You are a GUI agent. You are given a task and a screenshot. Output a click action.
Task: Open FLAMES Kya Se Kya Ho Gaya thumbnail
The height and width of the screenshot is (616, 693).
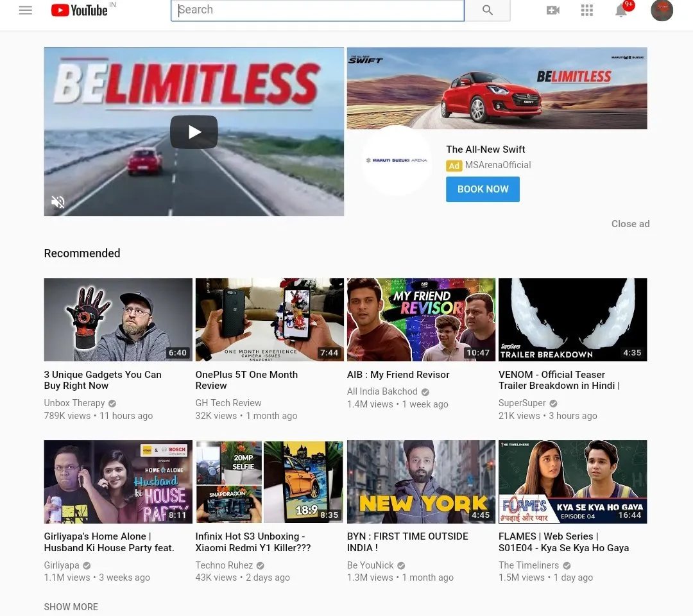(x=573, y=482)
